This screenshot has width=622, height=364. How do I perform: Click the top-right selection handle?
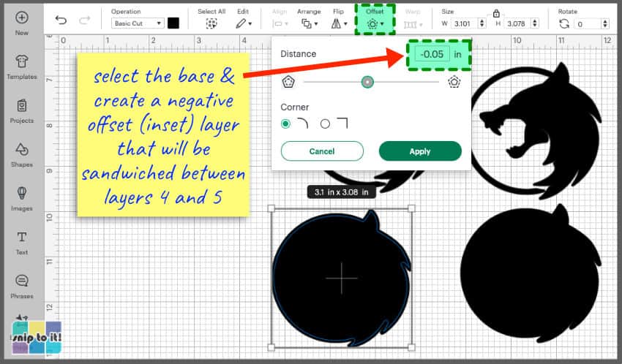[x=412, y=208]
